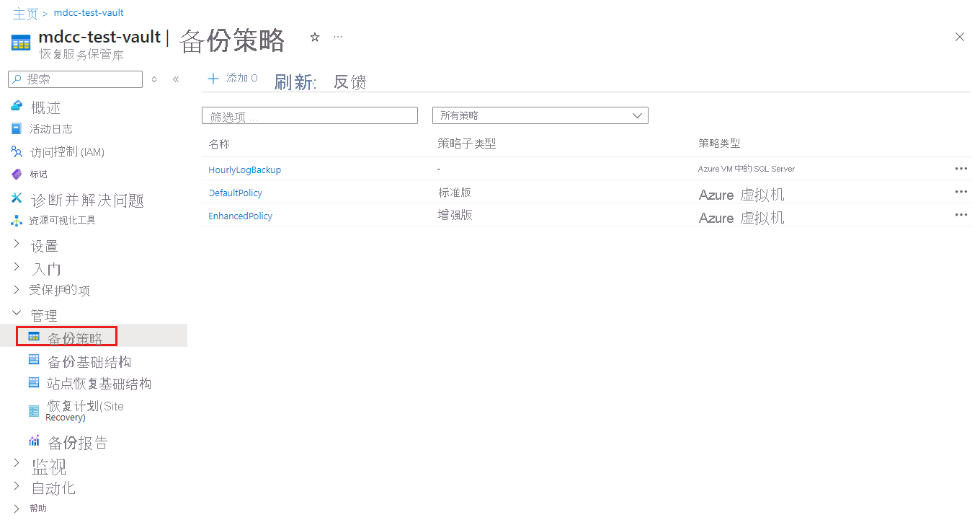Collapse the 管理 section

pyautogui.click(x=17, y=314)
